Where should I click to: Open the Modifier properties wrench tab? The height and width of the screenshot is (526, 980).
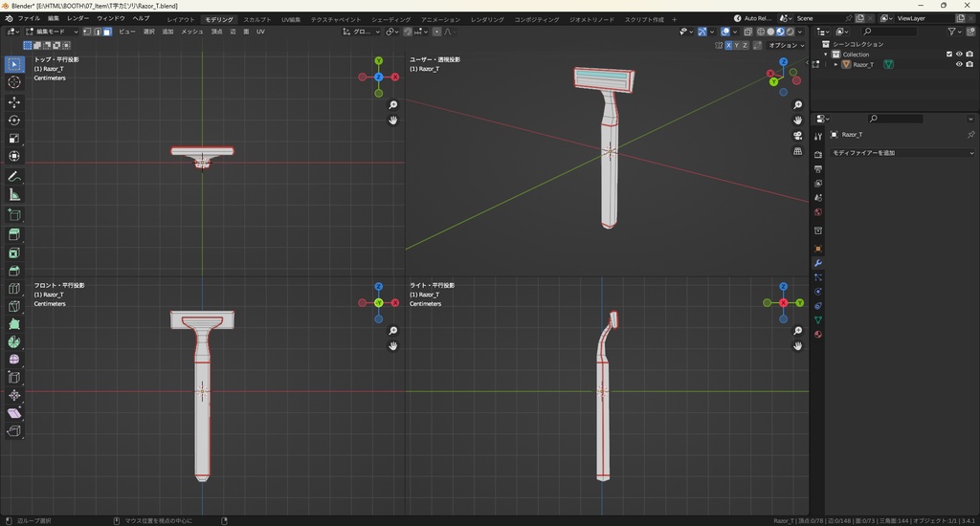click(818, 263)
